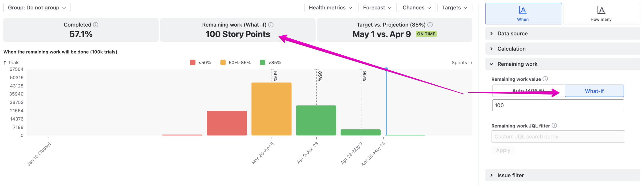The image size is (644, 185).
Task: Click info icon beside Remaining work value
Action: coord(545,79)
